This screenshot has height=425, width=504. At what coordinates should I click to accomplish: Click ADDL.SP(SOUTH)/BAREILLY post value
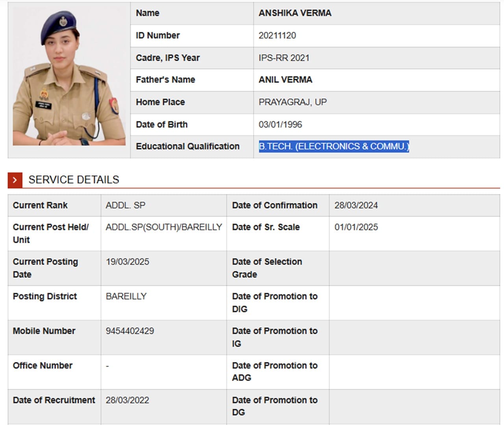164,227
